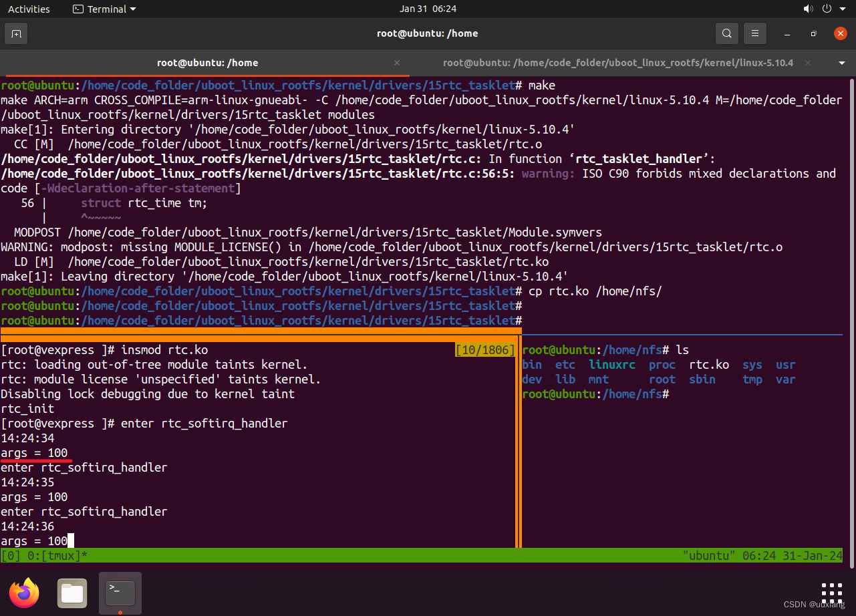Click the 'LD [M]' rtc.ko build line
Viewport: 856px width, 616px height.
click(281, 262)
